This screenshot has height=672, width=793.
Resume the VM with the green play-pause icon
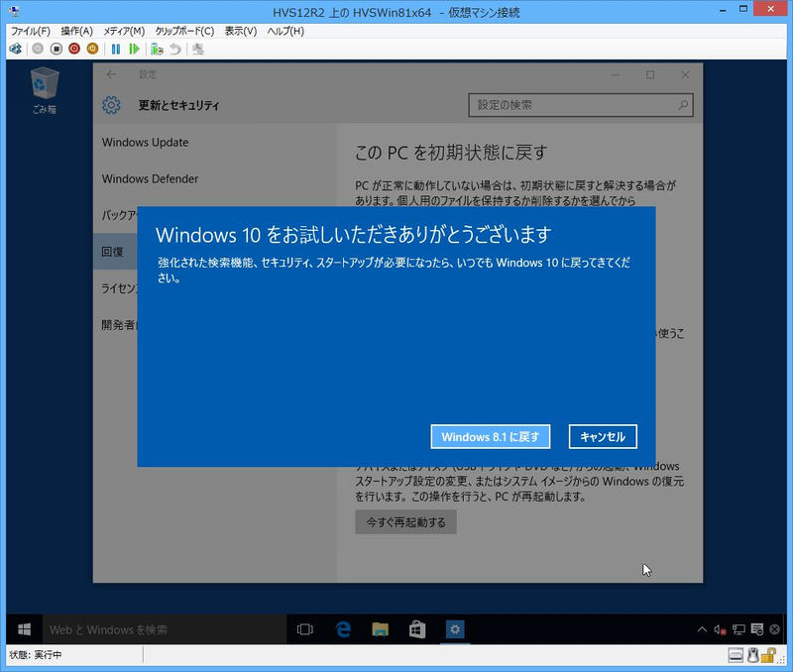pyautogui.click(x=134, y=49)
